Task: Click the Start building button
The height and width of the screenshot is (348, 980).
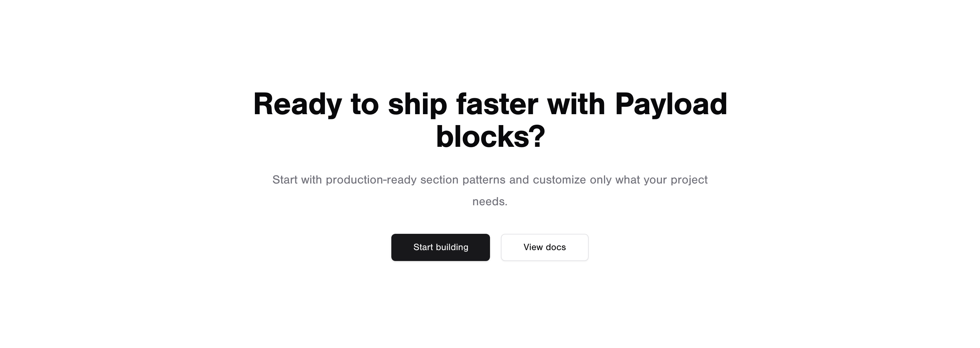Action: [440, 247]
